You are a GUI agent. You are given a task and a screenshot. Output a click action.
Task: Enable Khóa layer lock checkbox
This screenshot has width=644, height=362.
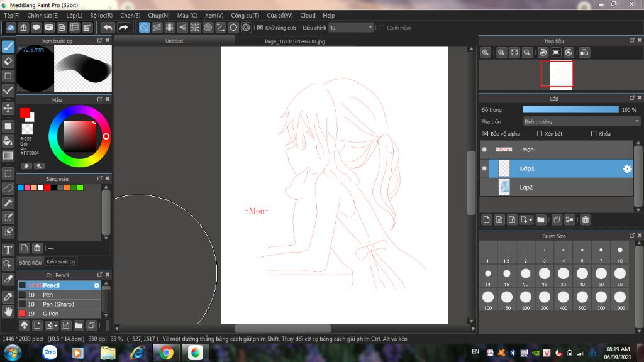click(x=594, y=134)
